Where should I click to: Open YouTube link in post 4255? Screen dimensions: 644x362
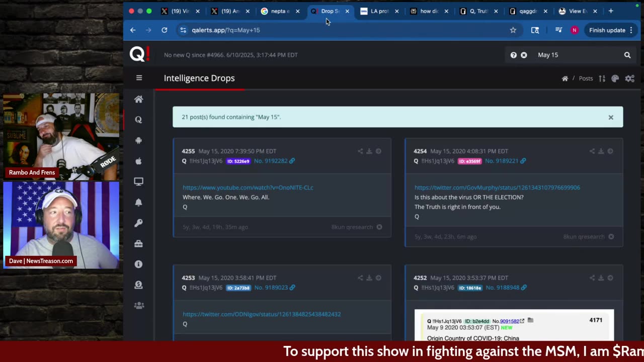click(x=248, y=188)
